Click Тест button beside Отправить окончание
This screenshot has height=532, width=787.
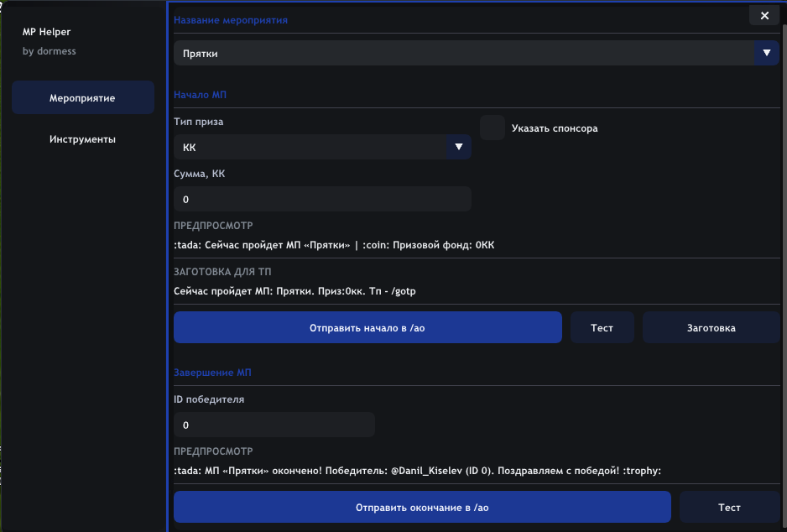pyautogui.click(x=729, y=507)
